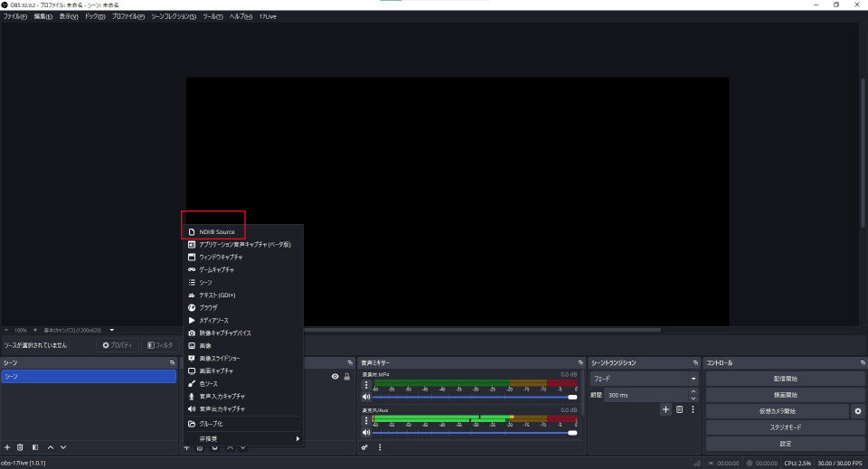Add a transition with the plus icon

point(666,410)
